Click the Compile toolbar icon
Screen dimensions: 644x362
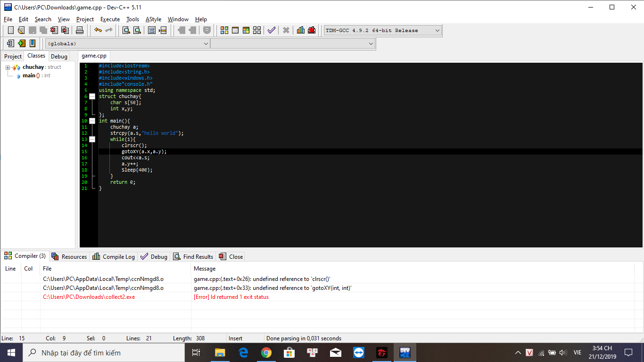point(224,30)
